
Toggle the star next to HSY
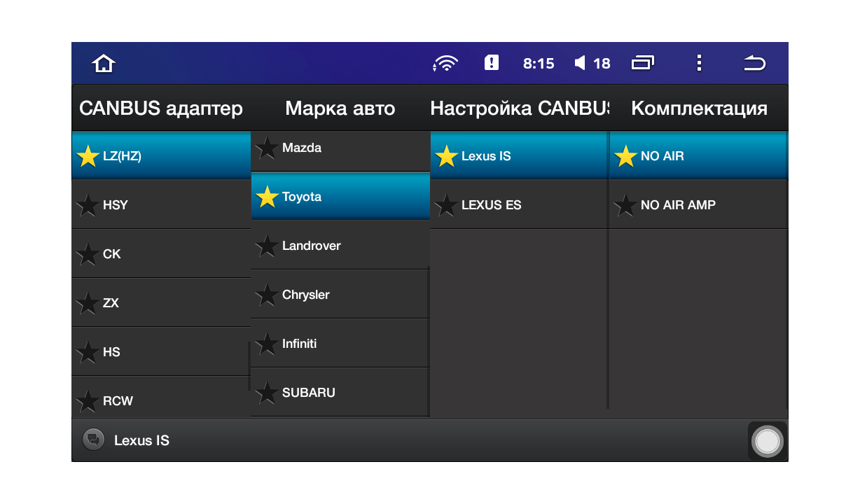coord(88,205)
